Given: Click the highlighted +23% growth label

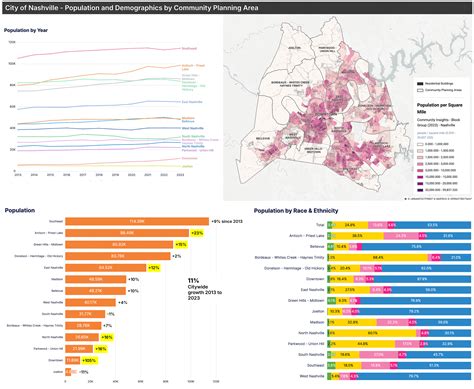Looking at the screenshot, I should coord(197,233).
